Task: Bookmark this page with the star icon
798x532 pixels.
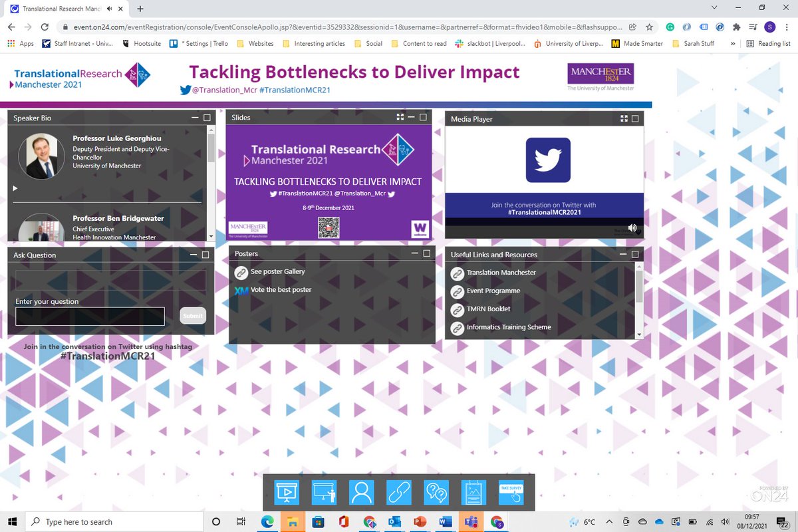Action: tap(649, 27)
